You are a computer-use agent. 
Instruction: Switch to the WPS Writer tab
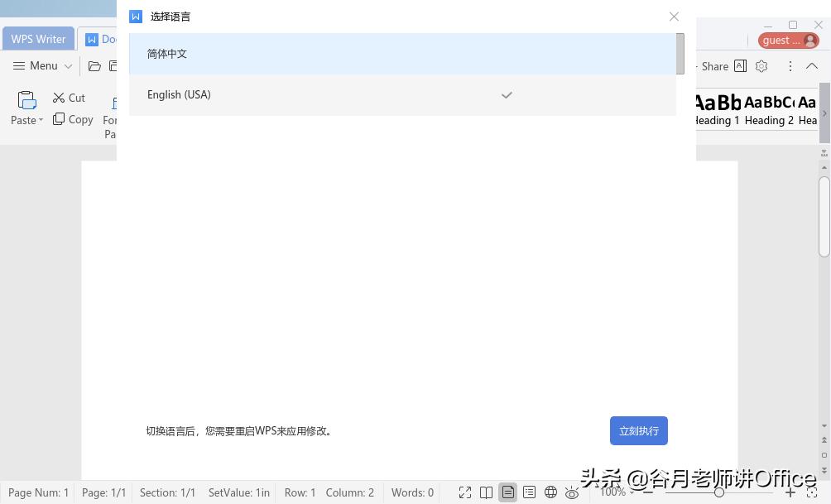pyautogui.click(x=38, y=39)
